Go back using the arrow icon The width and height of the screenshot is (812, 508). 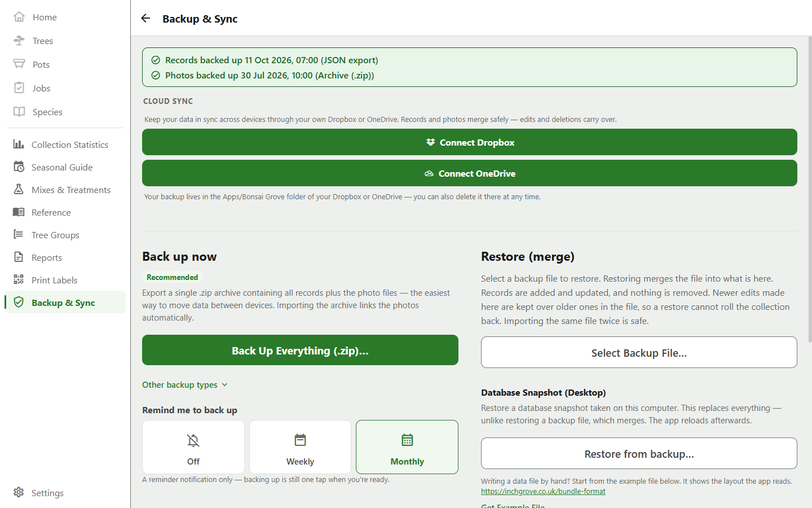(145, 19)
